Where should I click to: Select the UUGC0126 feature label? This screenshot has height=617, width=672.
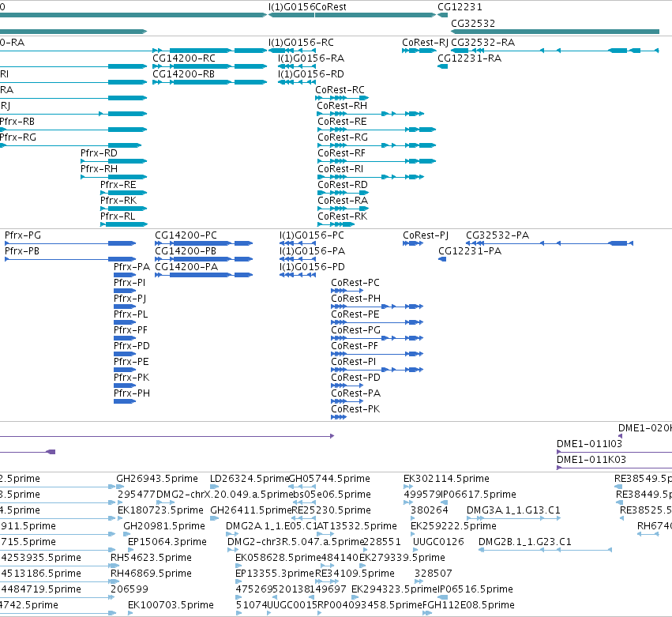[x=438, y=542]
